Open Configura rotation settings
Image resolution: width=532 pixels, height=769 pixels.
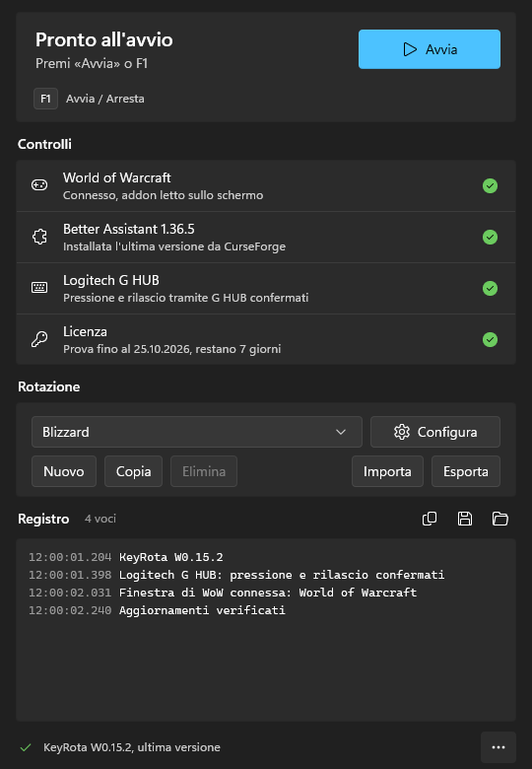point(435,432)
